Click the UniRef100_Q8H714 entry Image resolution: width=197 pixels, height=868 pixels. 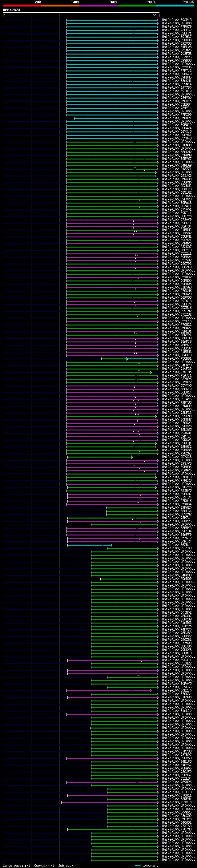pyautogui.click(x=176, y=518)
